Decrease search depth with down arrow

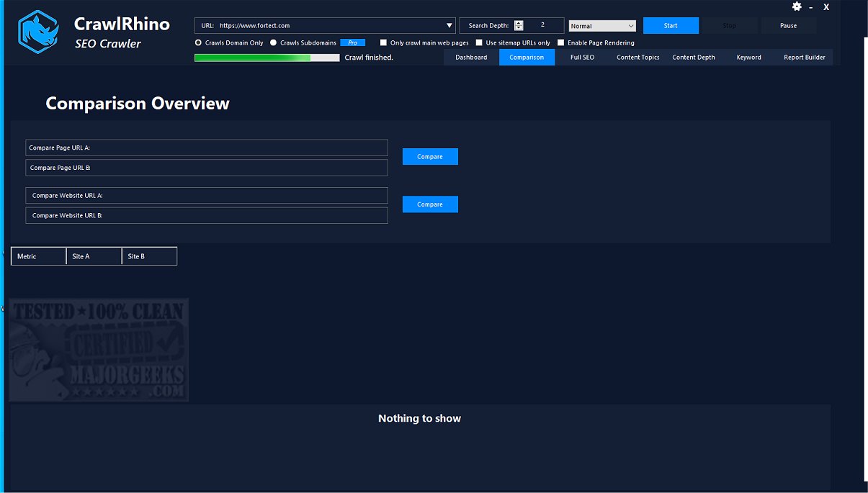point(519,28)
